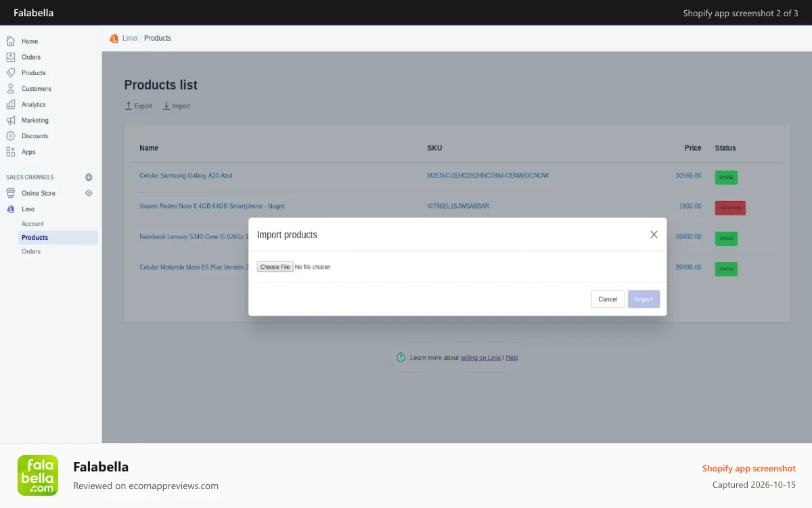This screenshot has width=812, height=508.
Task: Click the Linio channel icon in sidebar
Action: (11, 209)
